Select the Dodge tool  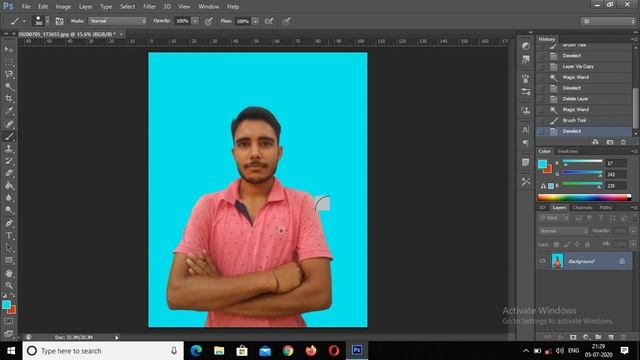click(x=9, y=210)
